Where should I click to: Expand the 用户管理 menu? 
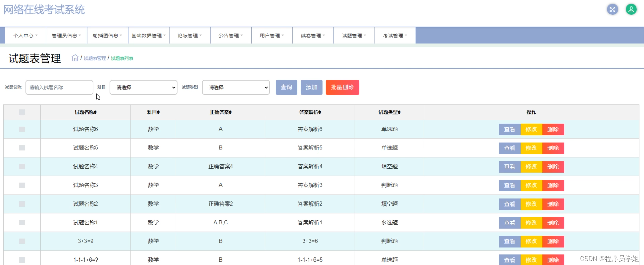(272, 35)
